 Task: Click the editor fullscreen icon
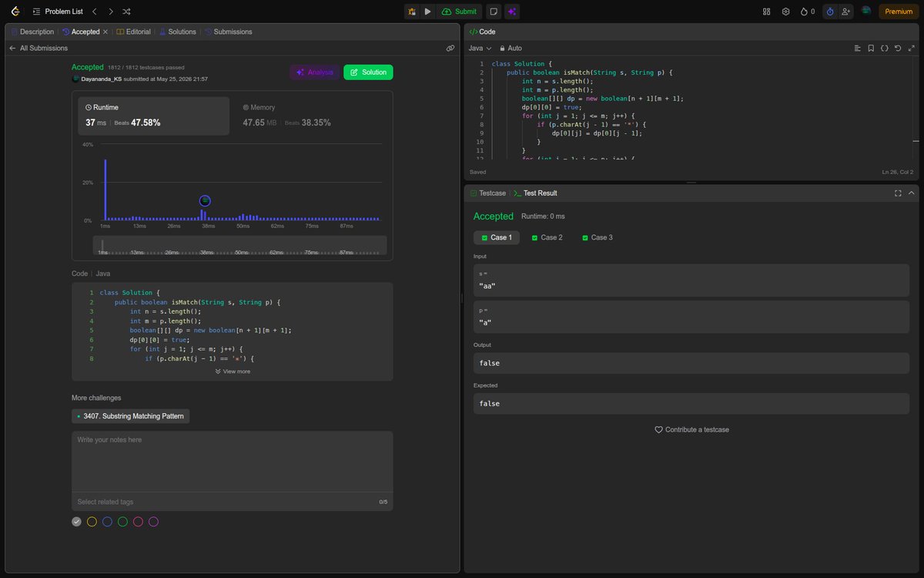point(912,48)
